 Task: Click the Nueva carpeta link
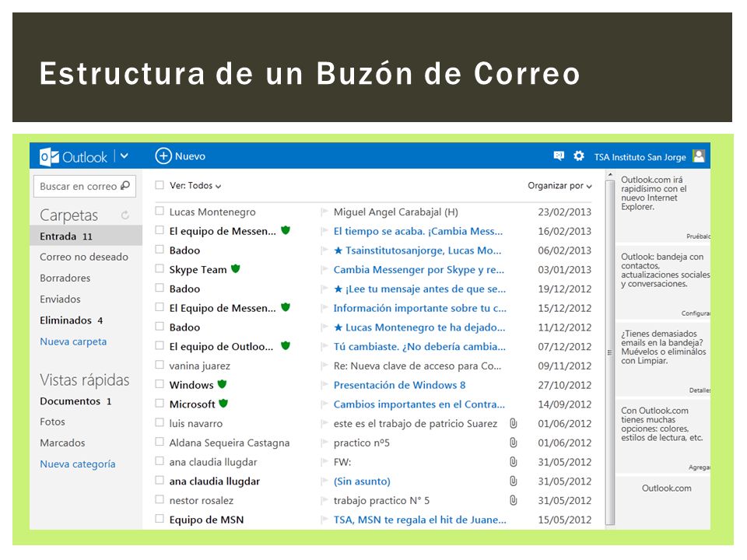[73, 341]
